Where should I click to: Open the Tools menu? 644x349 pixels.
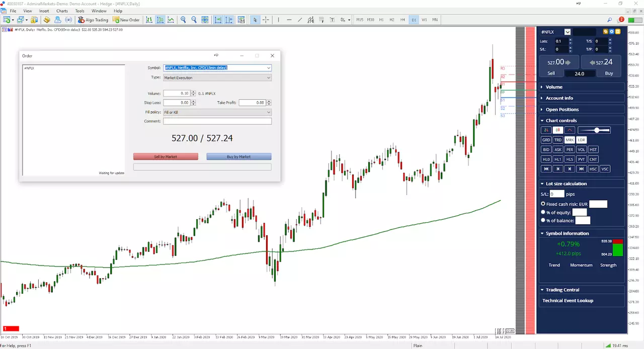[79, 11]
